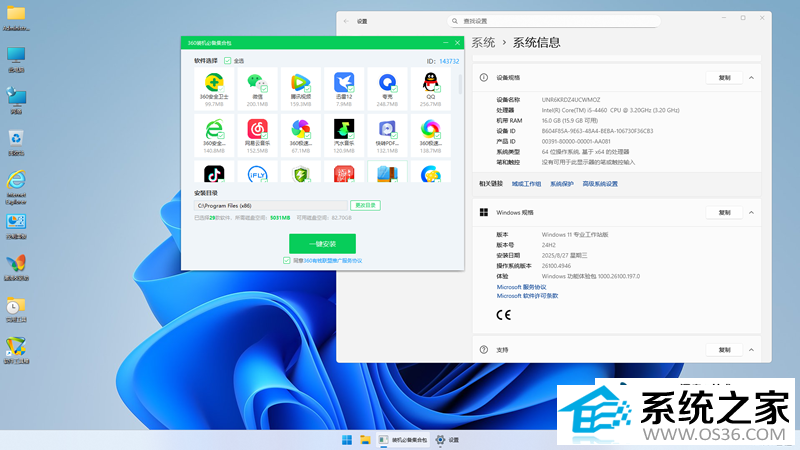This screenshot has height=450, width=800.
Task: Select the 腾讯视频 app icon
Action: point(301,82)
